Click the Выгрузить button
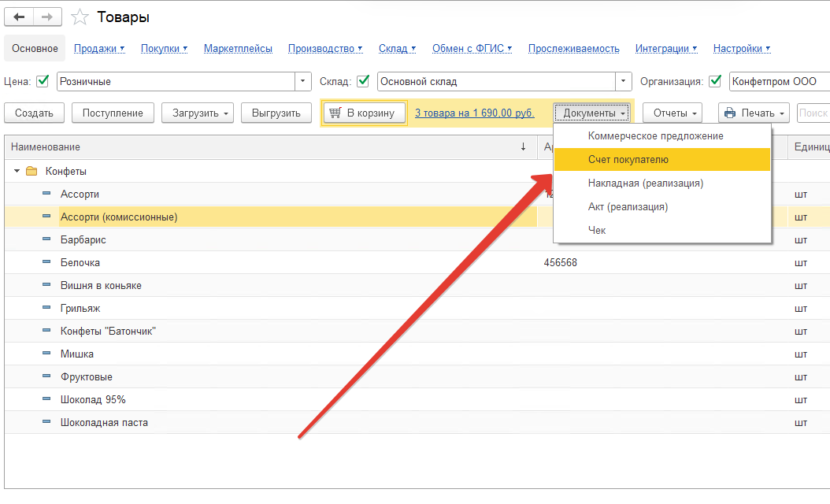Viewport: 830px width, 504px height. pos(276,113)
